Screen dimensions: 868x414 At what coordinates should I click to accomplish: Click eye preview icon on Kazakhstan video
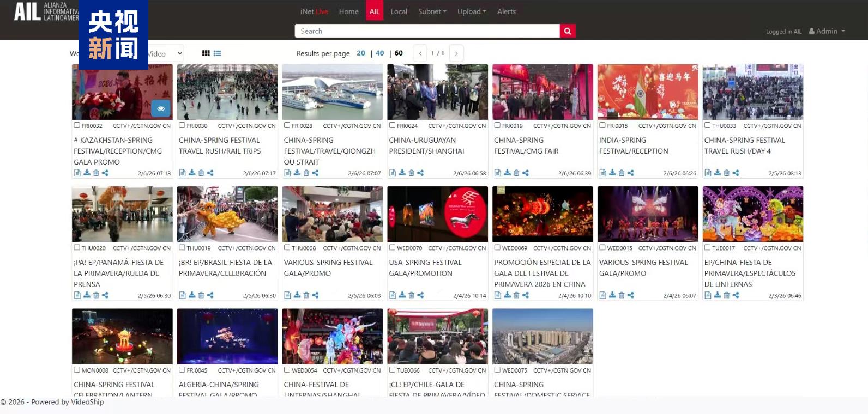(x=161, y=108)
